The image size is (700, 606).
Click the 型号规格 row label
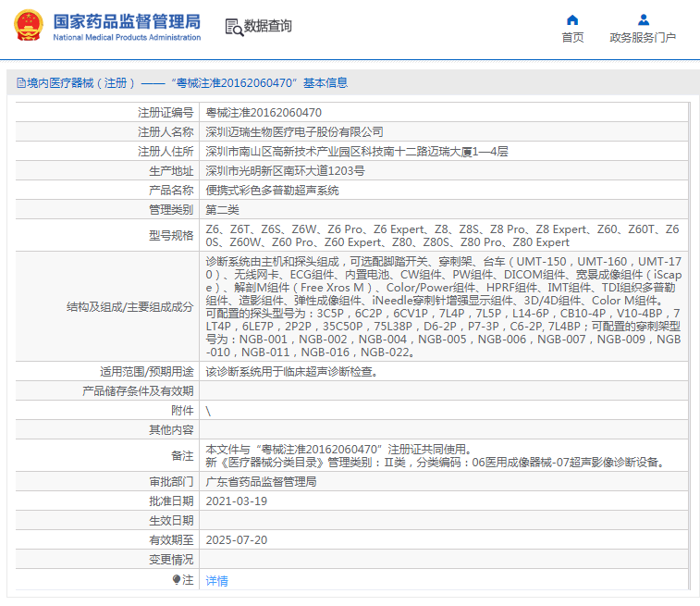pyautogui.click(x=171, y=236)
